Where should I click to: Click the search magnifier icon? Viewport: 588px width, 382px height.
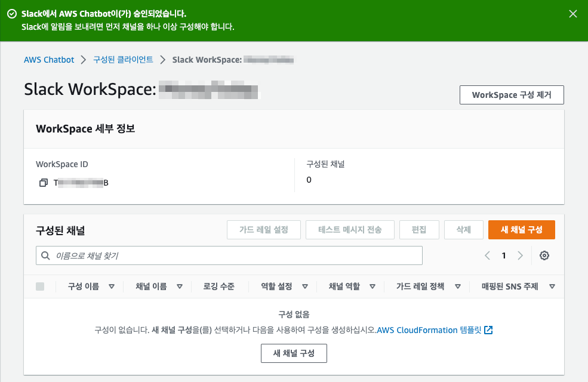tap(45, 255)
